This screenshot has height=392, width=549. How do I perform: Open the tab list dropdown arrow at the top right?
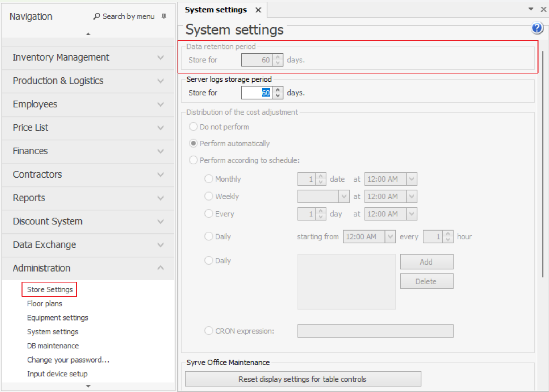coord(531,9)
